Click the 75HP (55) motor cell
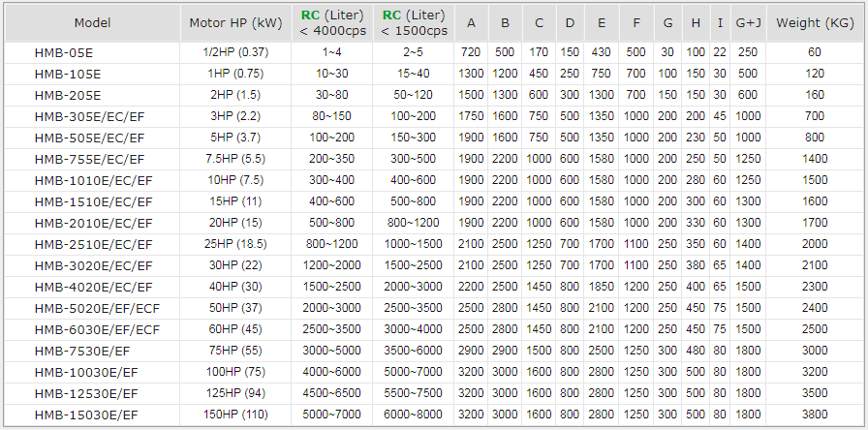Viewport: 868px width, 430px height. 237,351
